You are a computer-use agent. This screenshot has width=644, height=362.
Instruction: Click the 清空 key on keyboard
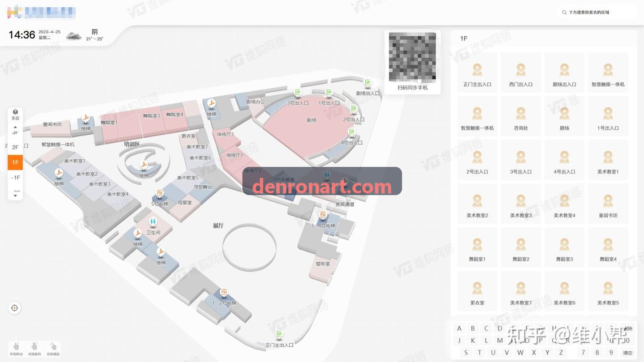pos(628,353)
